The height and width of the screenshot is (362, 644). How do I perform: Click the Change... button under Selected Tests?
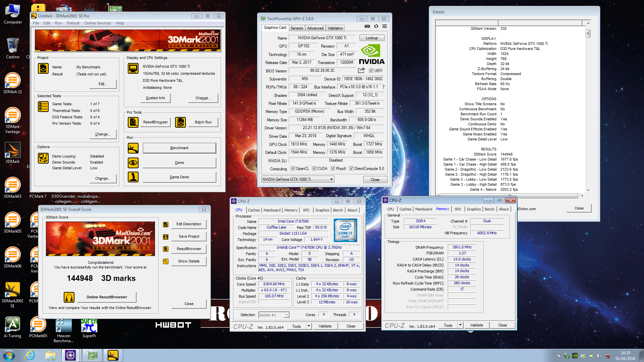(103, 134)
